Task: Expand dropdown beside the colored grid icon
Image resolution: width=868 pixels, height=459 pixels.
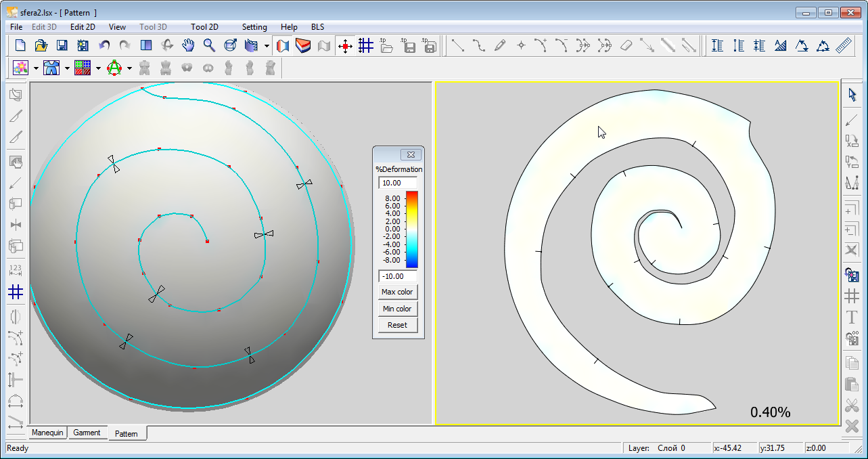Action: pyautogui.click(x=98, y=68)
